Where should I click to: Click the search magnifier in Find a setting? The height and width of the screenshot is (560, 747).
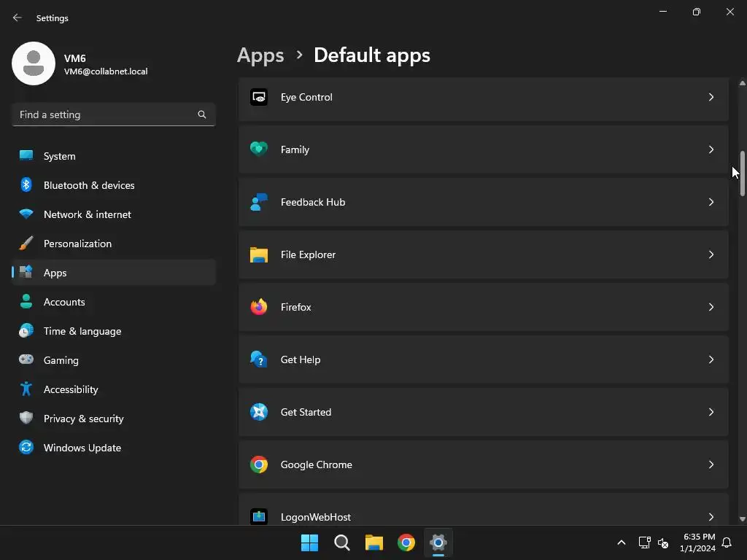(202, 114)
